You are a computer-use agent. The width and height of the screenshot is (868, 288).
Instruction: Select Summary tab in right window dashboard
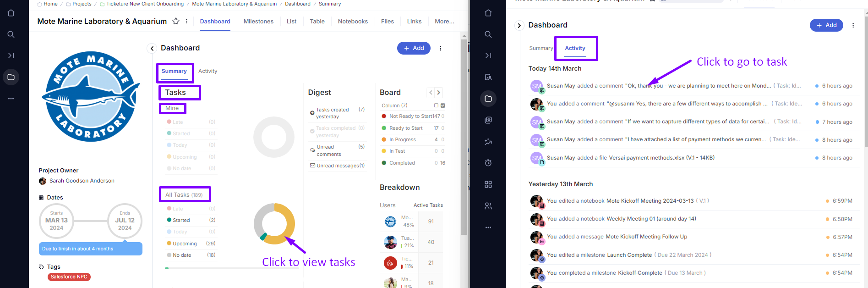(541, 48)
